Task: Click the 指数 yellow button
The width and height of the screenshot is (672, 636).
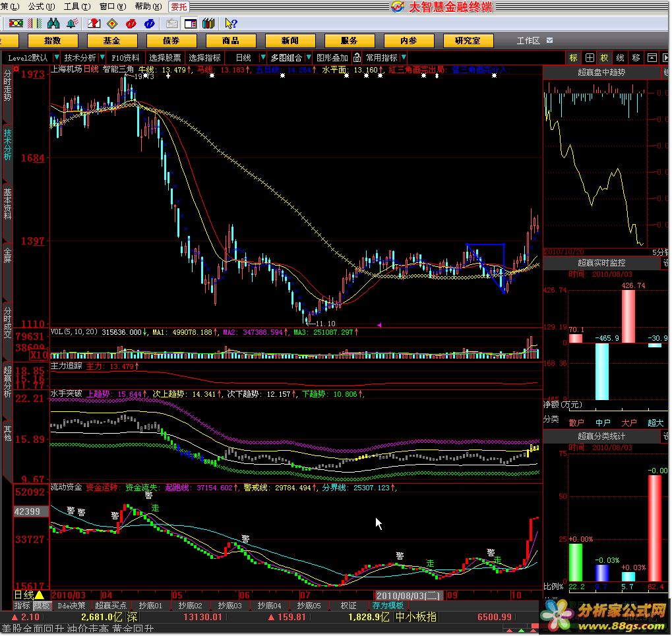Action: (x=53, y=41)
